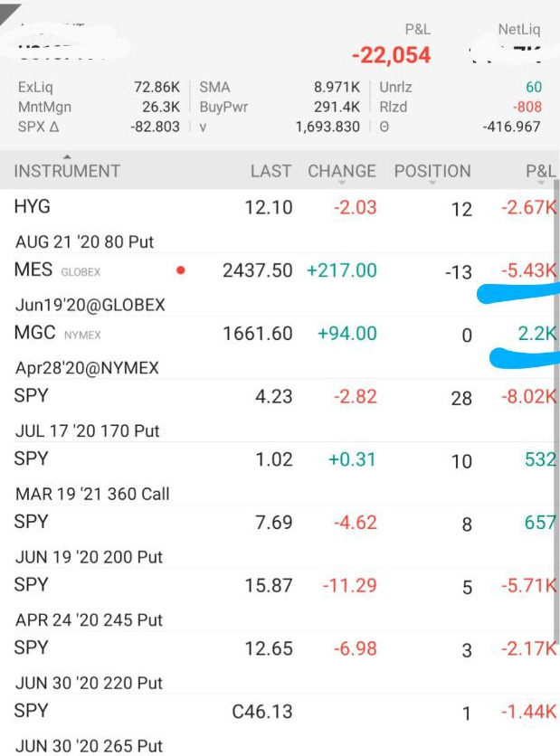Select Apr28'20@NYMEX contract text
The height and width of the screenshot is (756, 560).
(87, 368)
